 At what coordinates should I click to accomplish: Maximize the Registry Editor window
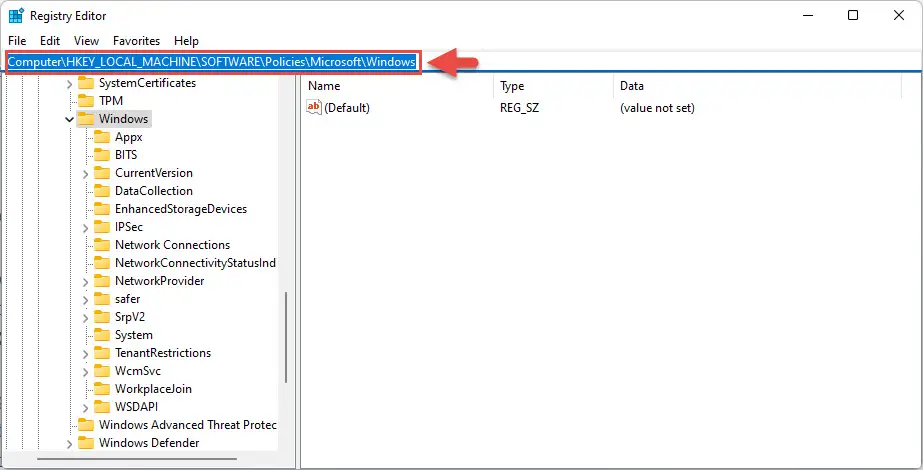point(853,15)
